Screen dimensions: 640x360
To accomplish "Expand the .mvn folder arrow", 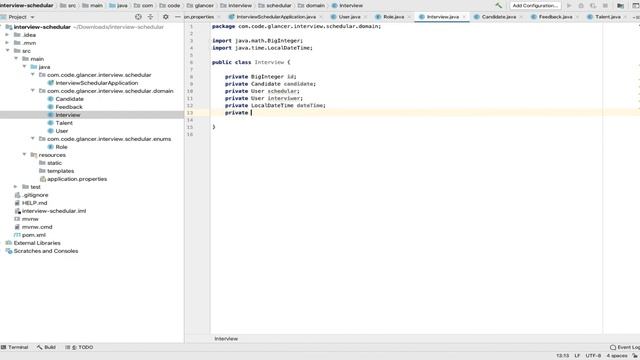I will (x=7, y=43).
